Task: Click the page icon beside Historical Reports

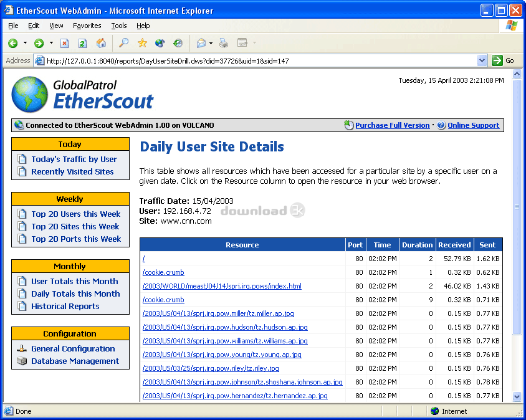Action: coord(22,306)
